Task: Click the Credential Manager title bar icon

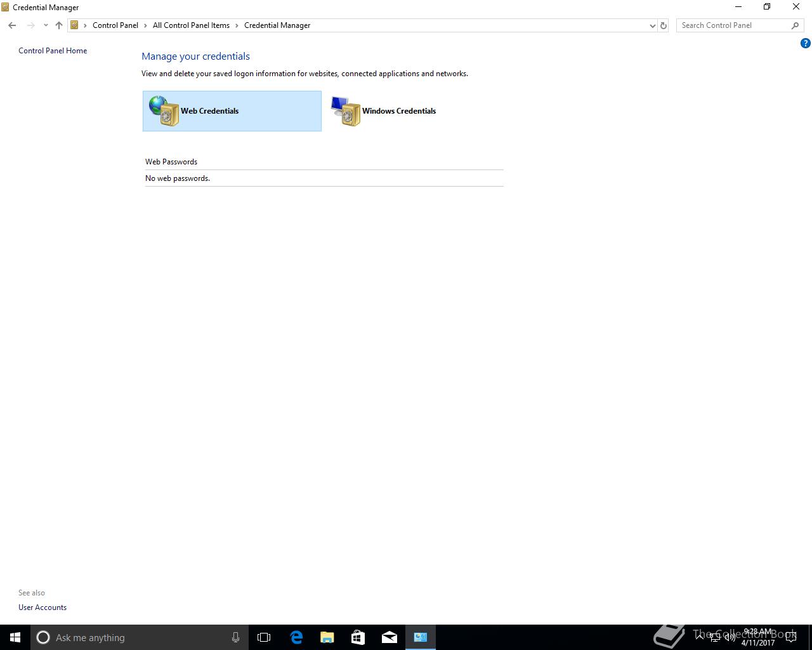Action: (5, 8)
